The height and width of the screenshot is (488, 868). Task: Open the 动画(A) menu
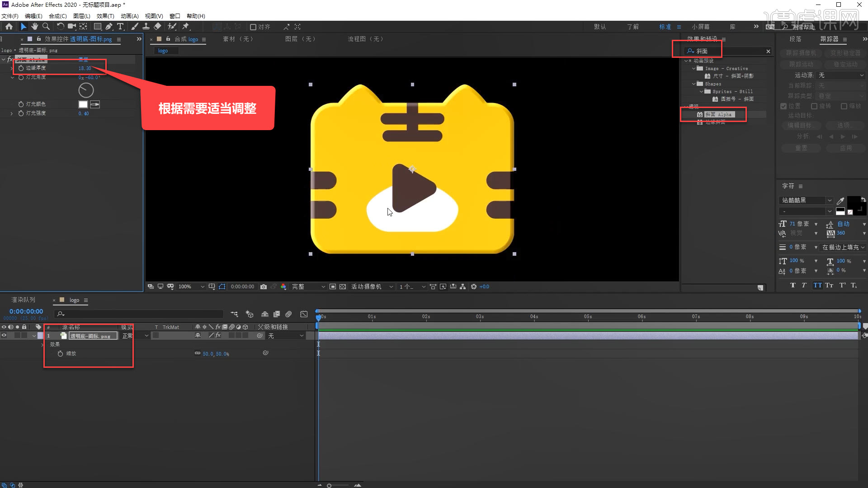129,16
